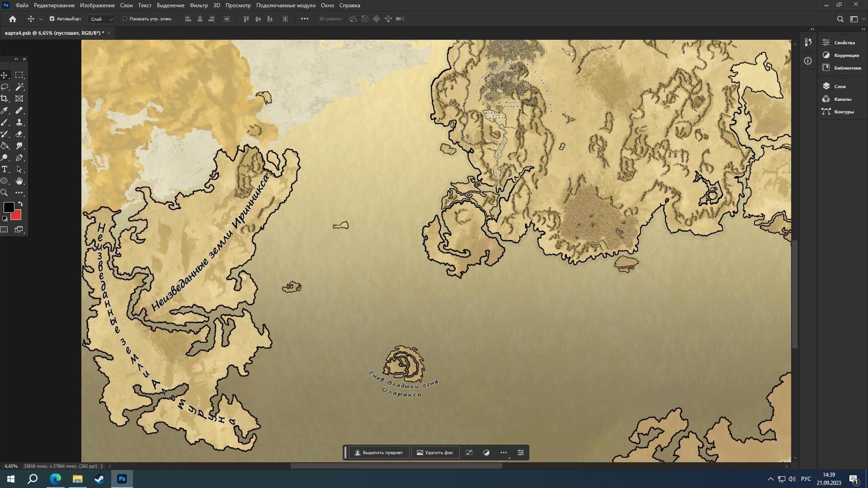Screen dimensions: 868x488
Task: Pick the Eyedropper tool
Action: [5, 111]
